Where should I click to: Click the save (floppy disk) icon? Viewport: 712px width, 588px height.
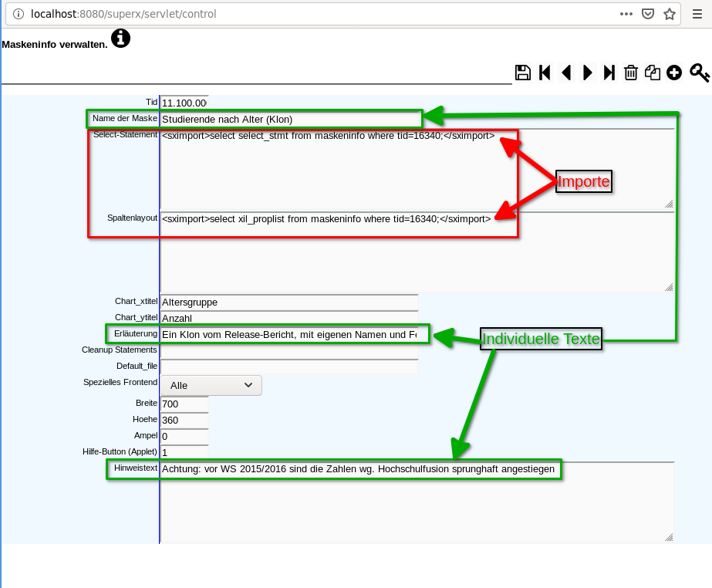(523, 73)
